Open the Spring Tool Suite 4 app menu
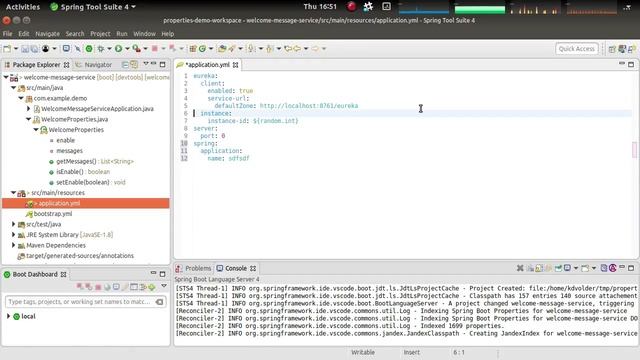This screenshot has height=360, width=640. (93, 7)
